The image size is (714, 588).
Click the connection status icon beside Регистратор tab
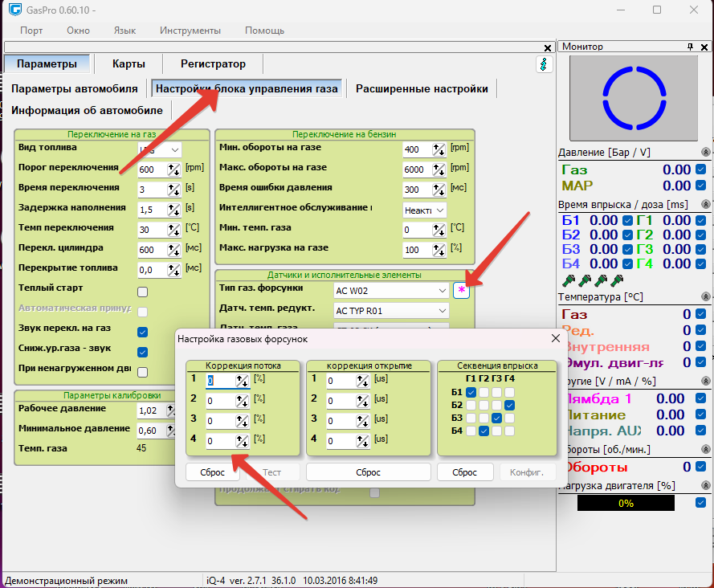(x=545, y=64)
